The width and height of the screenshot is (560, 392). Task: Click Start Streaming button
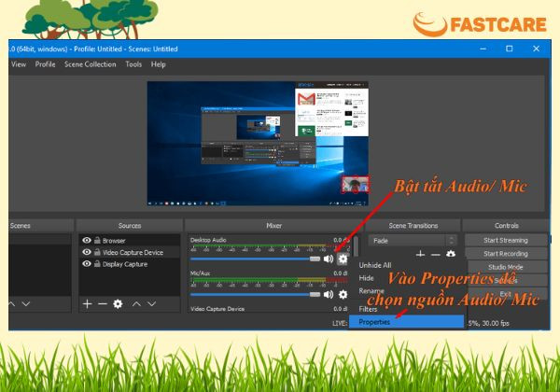506,240
